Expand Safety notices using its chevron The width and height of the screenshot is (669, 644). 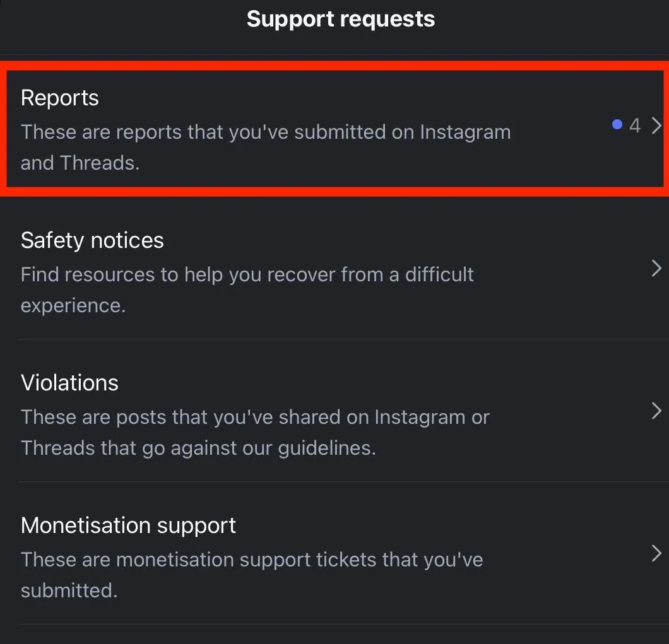pyautogui.click(x=656, y=269)
